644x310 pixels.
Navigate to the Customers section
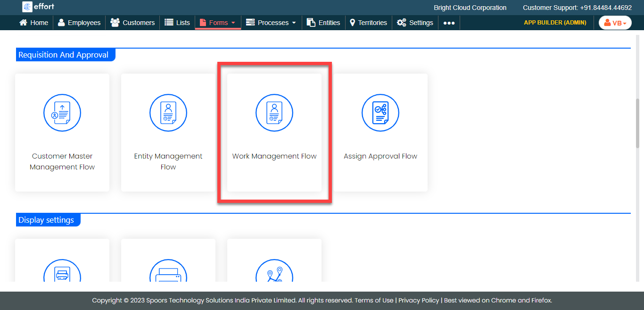[132, 23]
